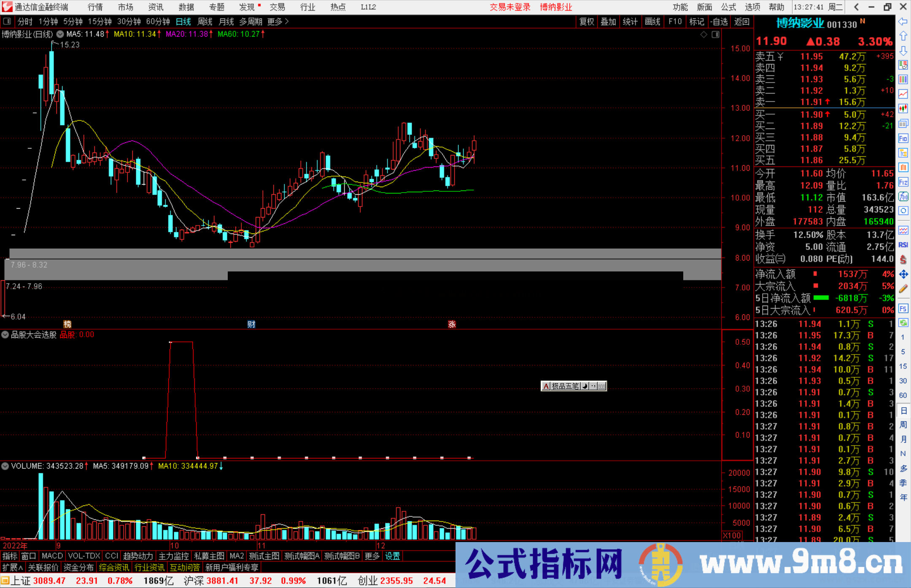
Task: Collapse the 品股大会选股 indicator pane
Action: pos(5,334)
